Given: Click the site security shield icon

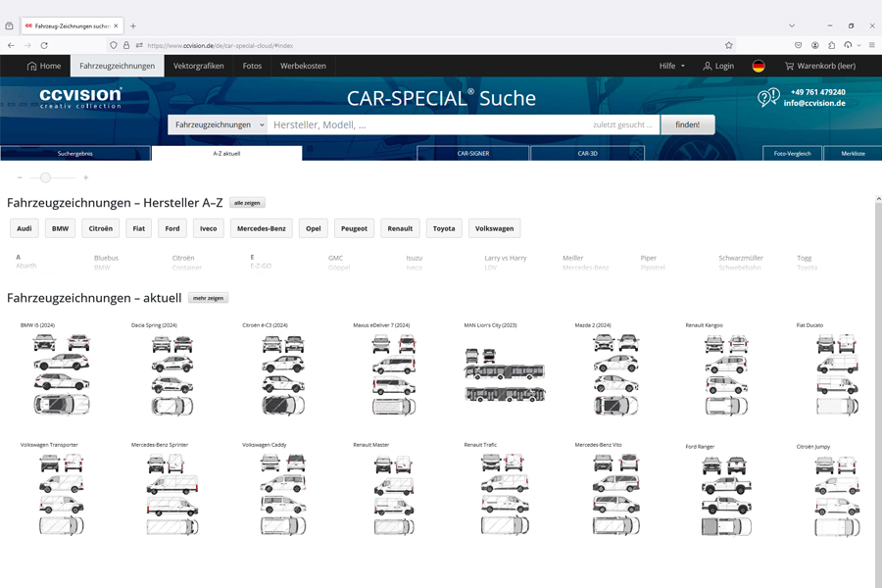Looking at the screenshot, I should click(x=114, y=45).
